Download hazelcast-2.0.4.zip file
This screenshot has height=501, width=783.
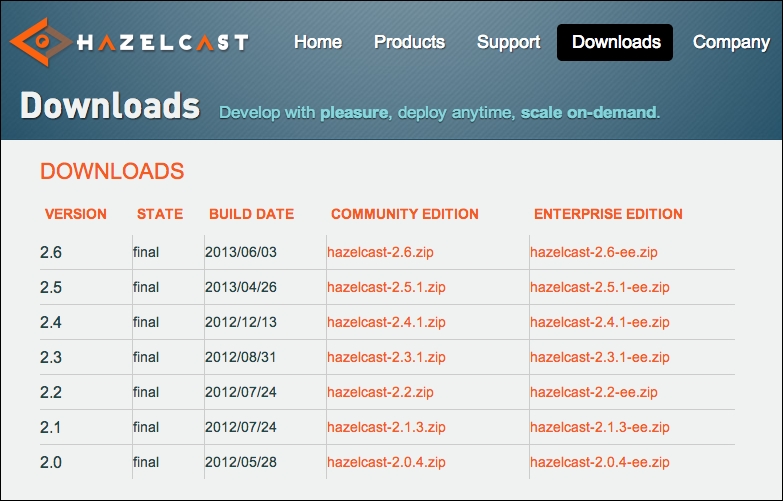386,462
